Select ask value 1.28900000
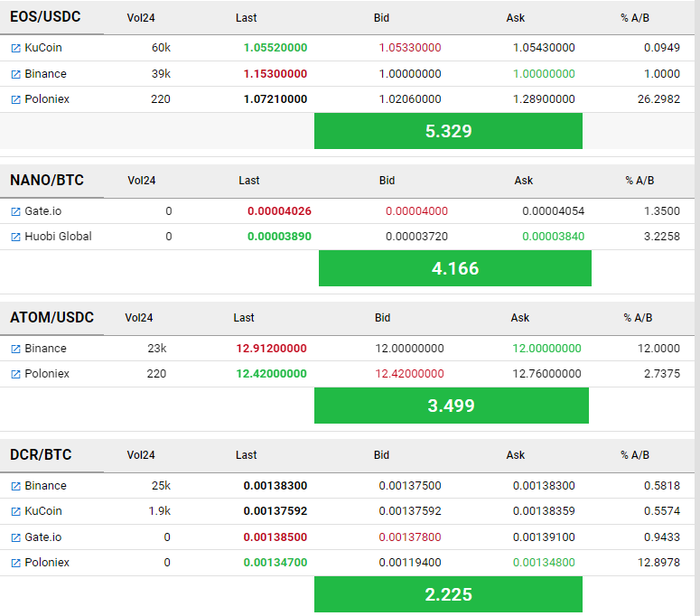Viewport: 700px width, 616px height. [544, 99]
